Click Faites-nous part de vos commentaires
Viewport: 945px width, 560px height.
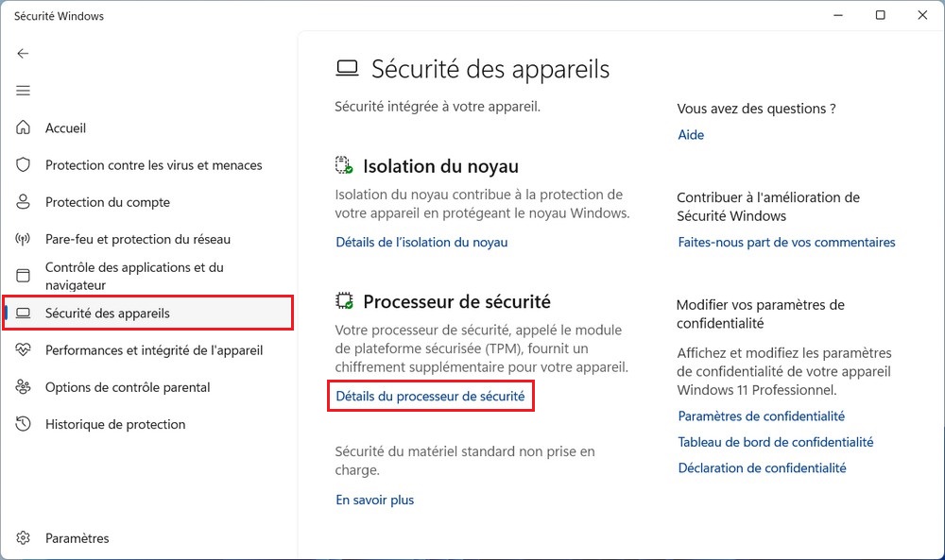(x=786, y=243)
